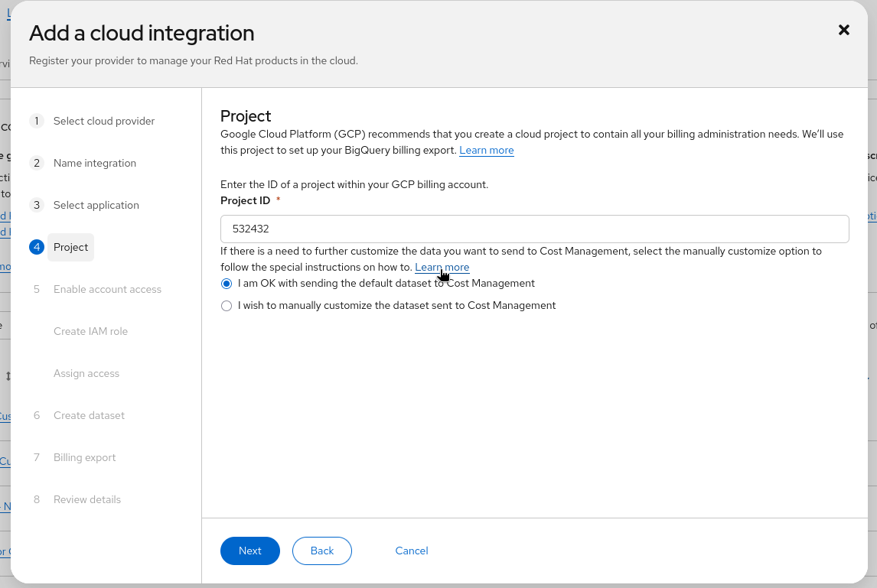This screenshot has width=877, height=588.
Task: Go to step 1 Select cloud provider
Action: coord(103,121)
